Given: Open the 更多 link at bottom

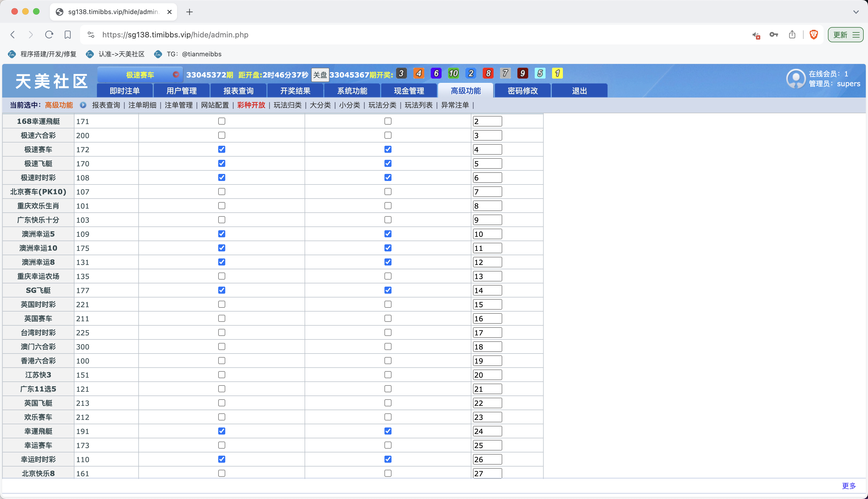Looking at the screenshot, I should [x=849, y=486].
